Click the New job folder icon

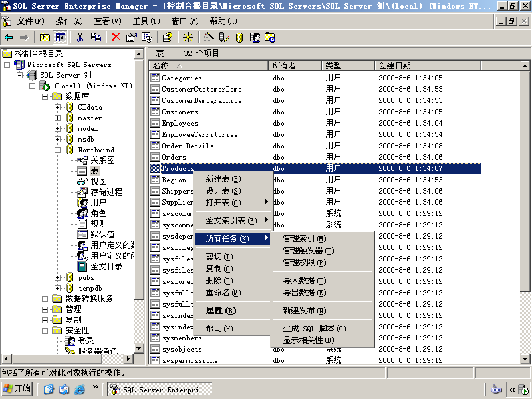point(270,37)
